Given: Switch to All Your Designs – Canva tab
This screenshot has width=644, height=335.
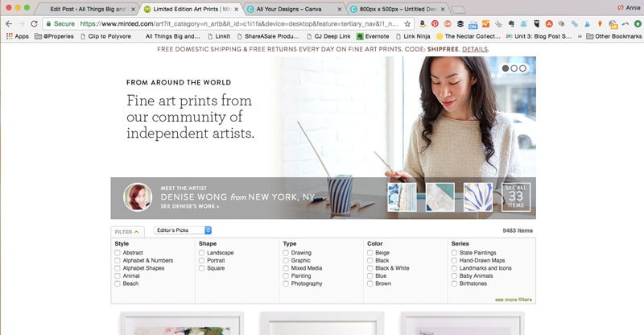Looking at the screenshot, I should pos(294,9).
